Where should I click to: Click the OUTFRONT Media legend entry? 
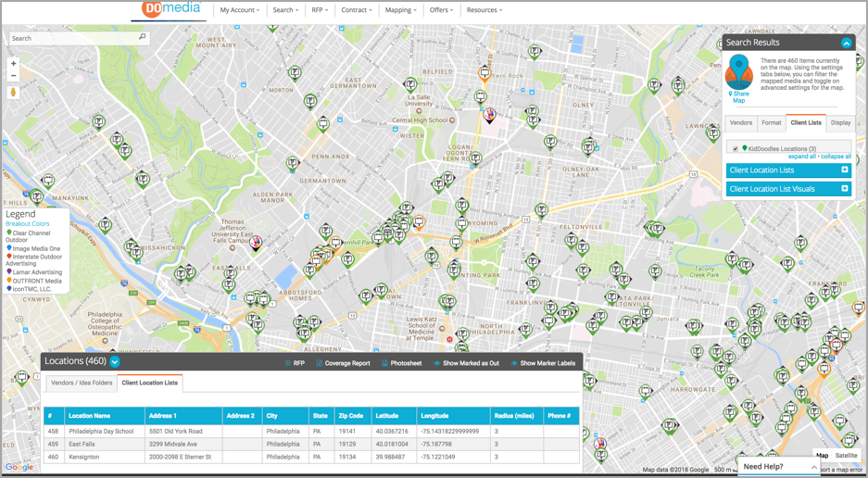click(33, 281)
